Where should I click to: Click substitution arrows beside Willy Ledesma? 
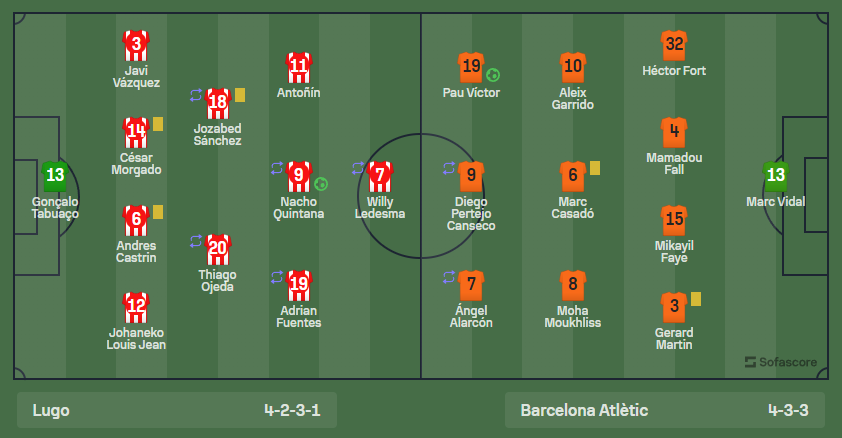pos(358,168)
